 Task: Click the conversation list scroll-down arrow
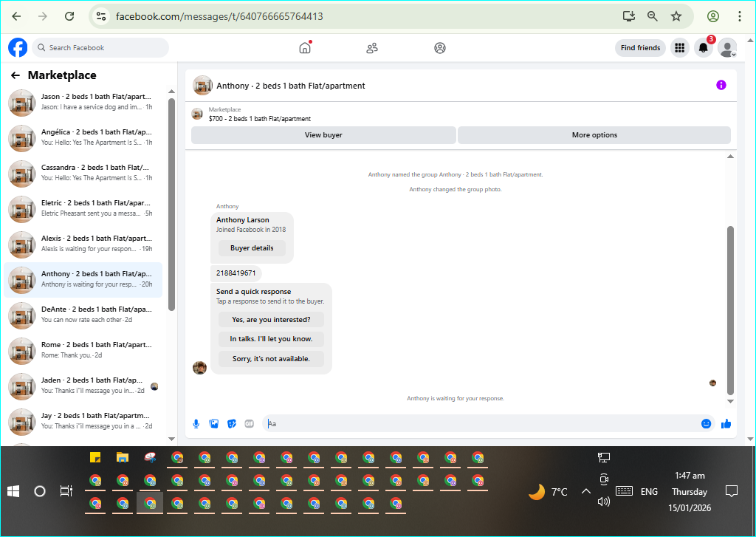tap(171, 439)
